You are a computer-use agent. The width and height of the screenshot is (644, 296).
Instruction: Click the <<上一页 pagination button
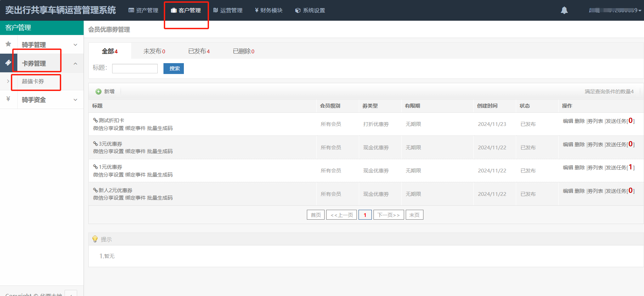[342, 215]
